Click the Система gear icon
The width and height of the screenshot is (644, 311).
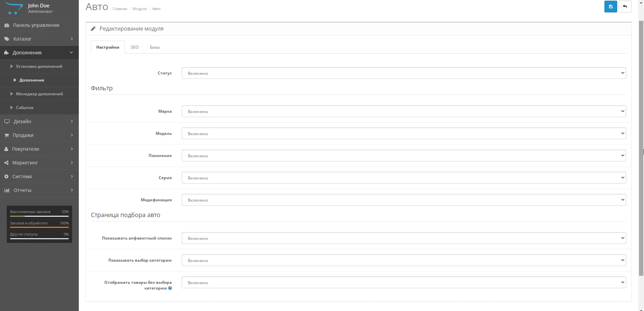click(x=6, y=176)
